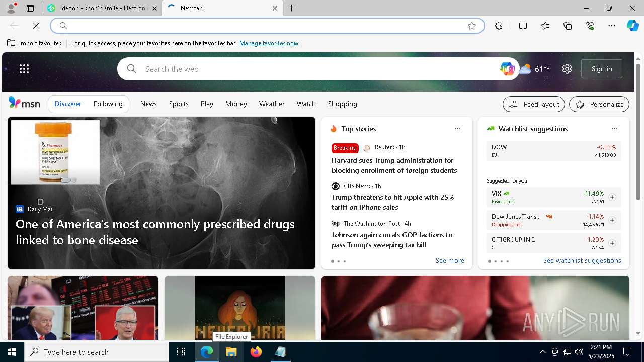
Task: Open the News menu item
Action: [x=148, y=104]
